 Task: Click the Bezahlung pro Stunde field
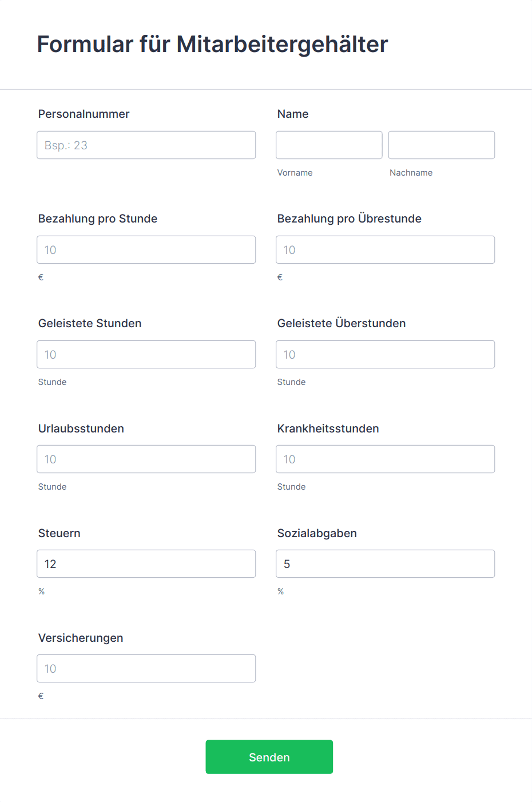tap(146, 250)
